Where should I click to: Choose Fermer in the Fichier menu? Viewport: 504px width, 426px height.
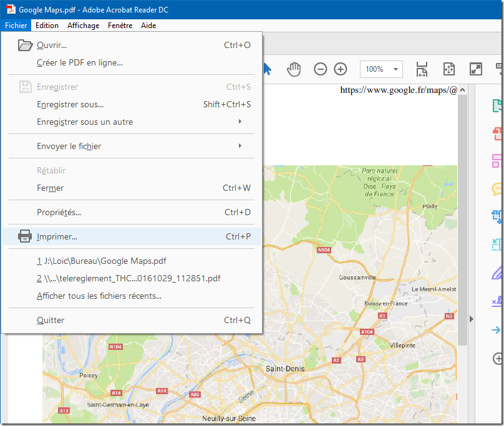pyautogui.click(x=132, y=188)
